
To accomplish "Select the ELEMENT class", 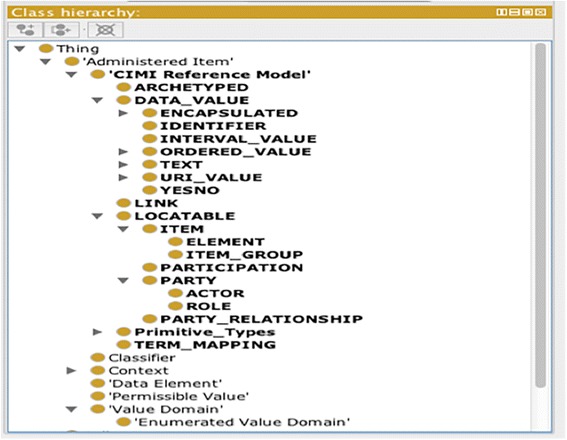I will (x=225, y=242).
